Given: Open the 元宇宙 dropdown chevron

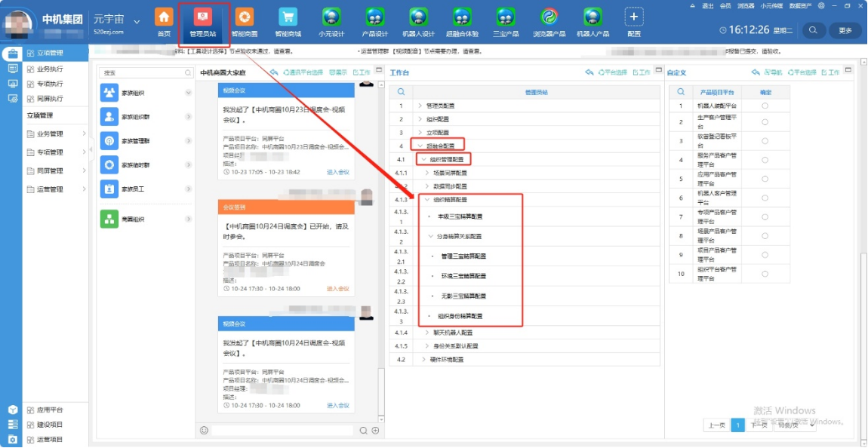Looking at the screenshot, I should point(137,22).
